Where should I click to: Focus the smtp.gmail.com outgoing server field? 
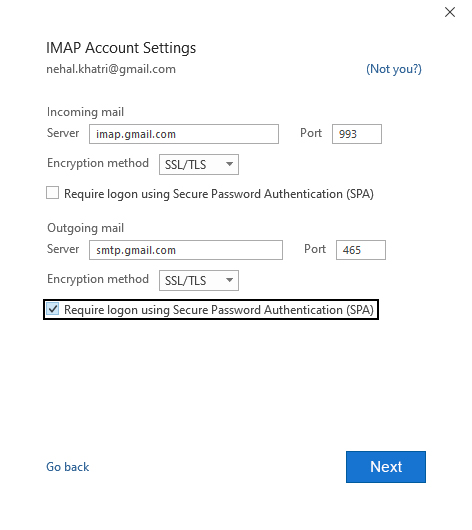(186, 250)
